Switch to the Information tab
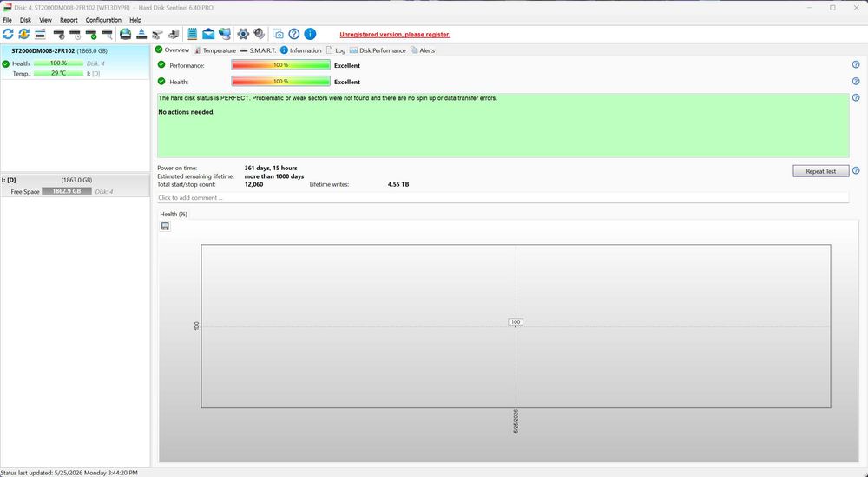 pos(300,50)
